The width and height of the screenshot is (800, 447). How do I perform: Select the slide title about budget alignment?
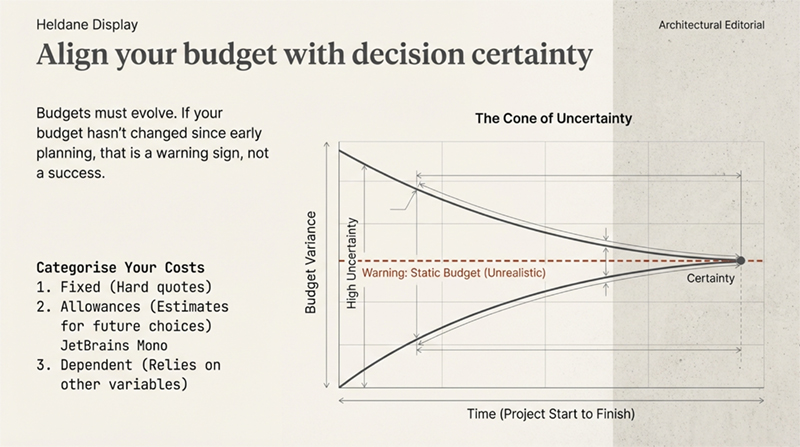[x=314, y=56]
